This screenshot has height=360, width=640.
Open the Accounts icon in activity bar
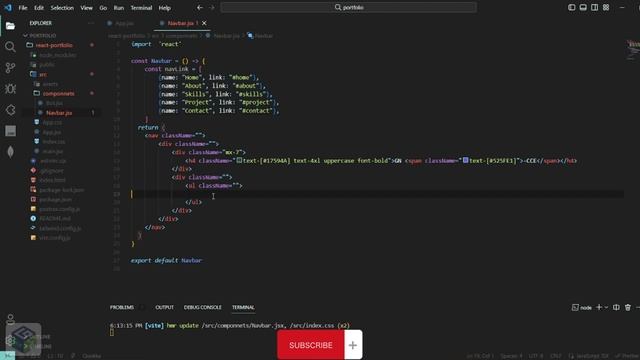pyautogui.click(x=10, y=319)
